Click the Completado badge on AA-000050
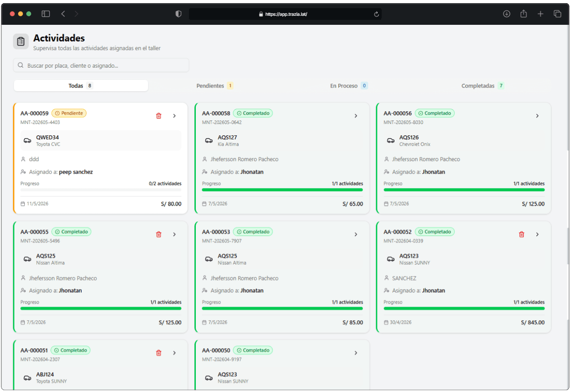The width and height of the screenshot is (573, 392). click(x=253, y=350)
